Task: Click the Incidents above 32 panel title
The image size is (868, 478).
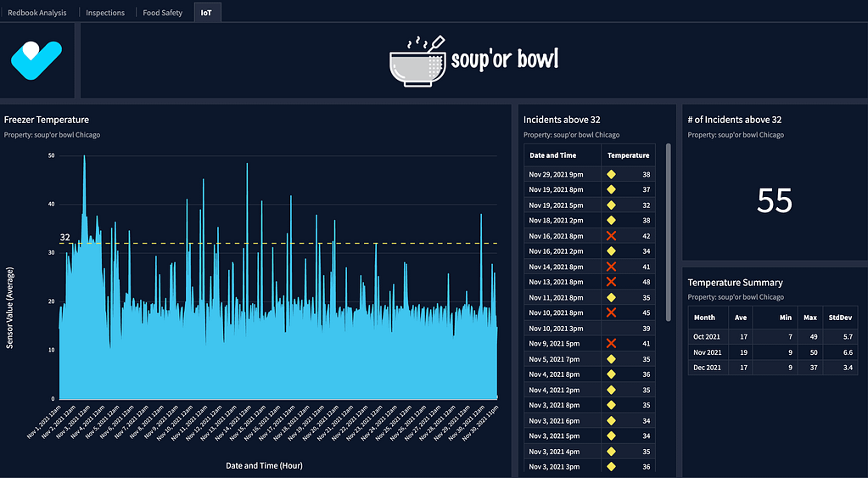Action: point(562,120)
